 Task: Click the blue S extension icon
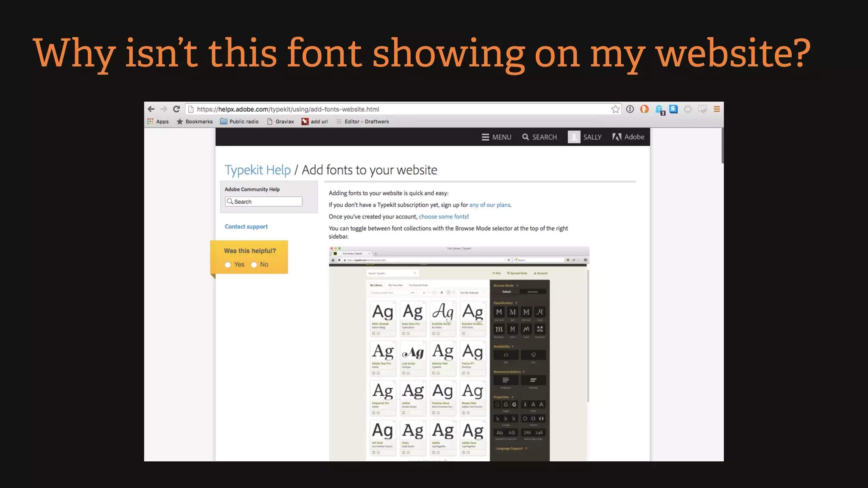pos(673,109)
